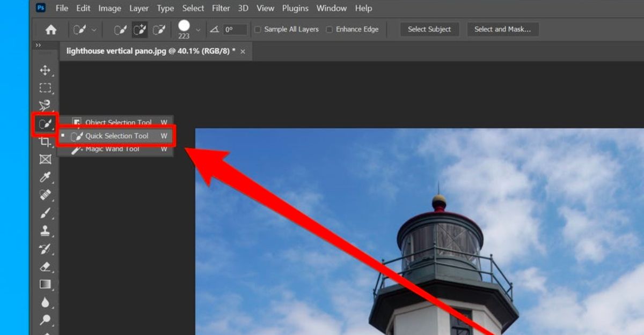This screenshot has width=644, height=335.
Task: Choose Object Selection Tool from flyout
Action: coord(116,122)
